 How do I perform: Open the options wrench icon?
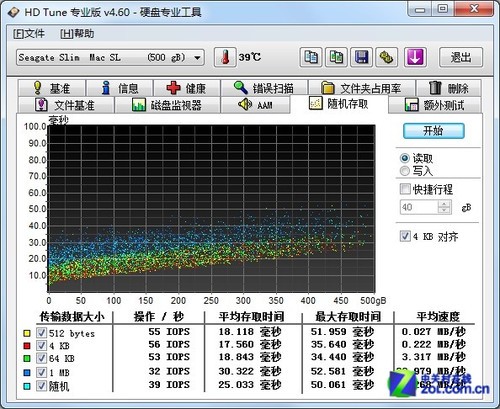[387, 57]
